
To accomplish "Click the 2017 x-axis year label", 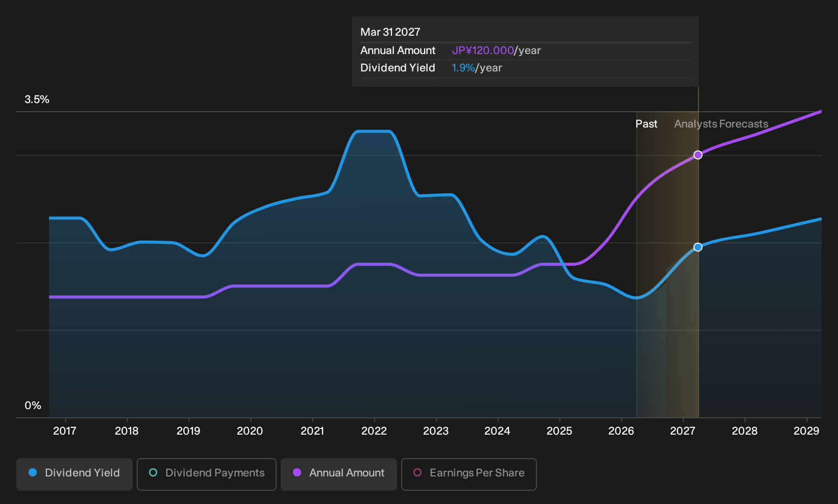I will point(65,431).
